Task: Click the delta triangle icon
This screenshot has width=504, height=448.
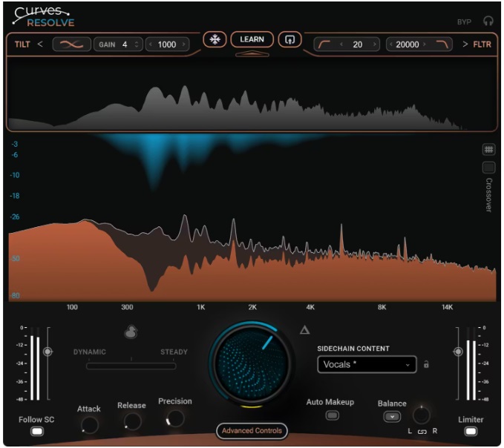Action: 304,330
